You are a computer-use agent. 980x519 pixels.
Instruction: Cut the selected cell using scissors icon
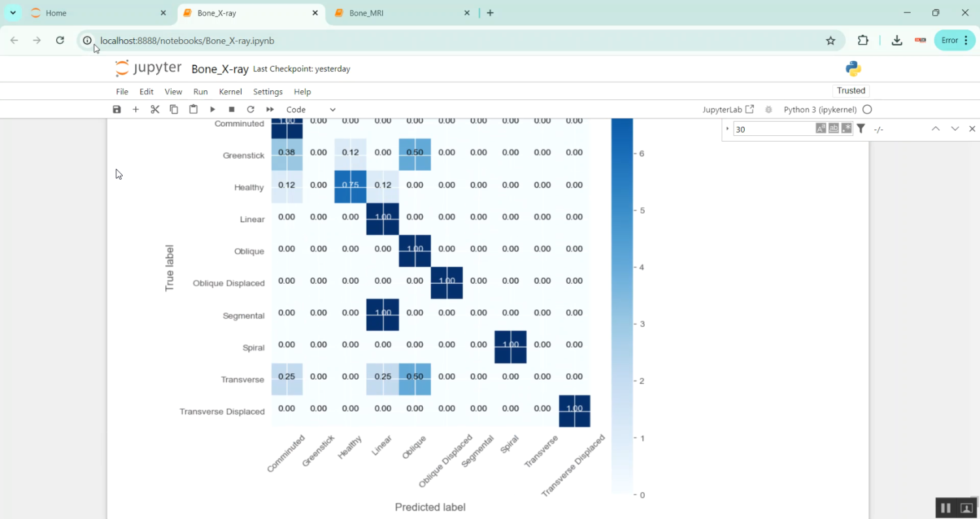pos(155,110)
